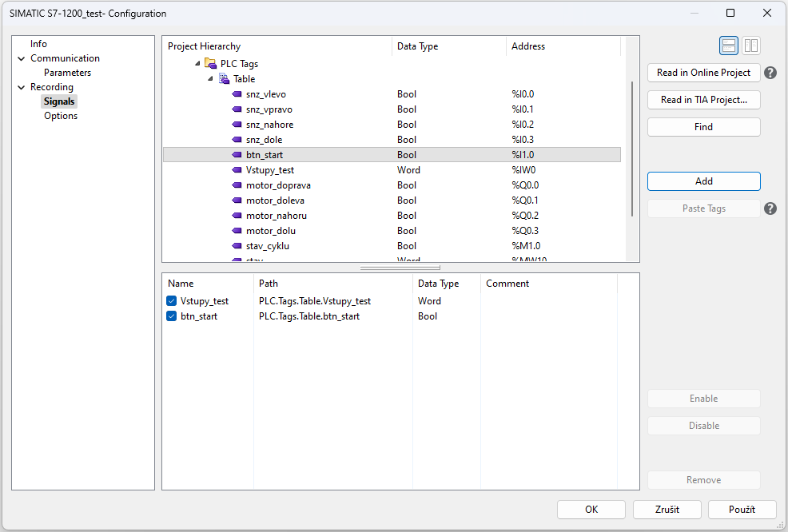The height and width of the screenshot is (532, 788).
Task: Select the snz_vpravo tag row
Action: [x=392, y=109]
